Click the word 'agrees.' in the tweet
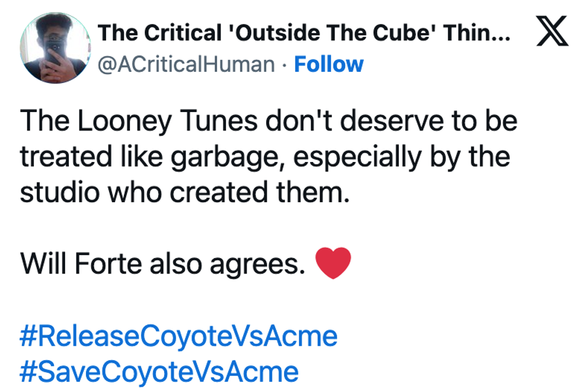 click(x=255, y=265)
